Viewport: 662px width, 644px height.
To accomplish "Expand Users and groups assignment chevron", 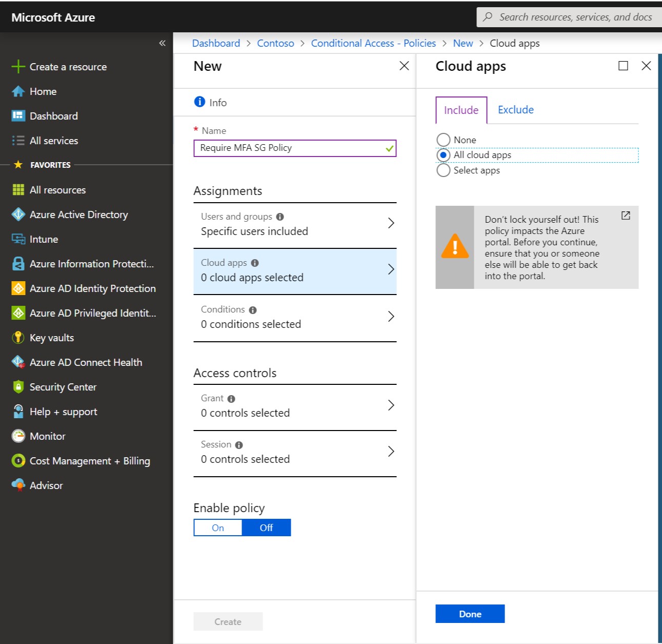I will 391,223.
